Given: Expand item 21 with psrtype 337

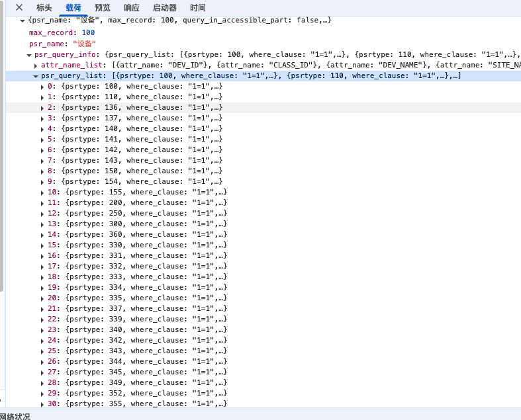Looking at the screenshot, I should [42, 310].
